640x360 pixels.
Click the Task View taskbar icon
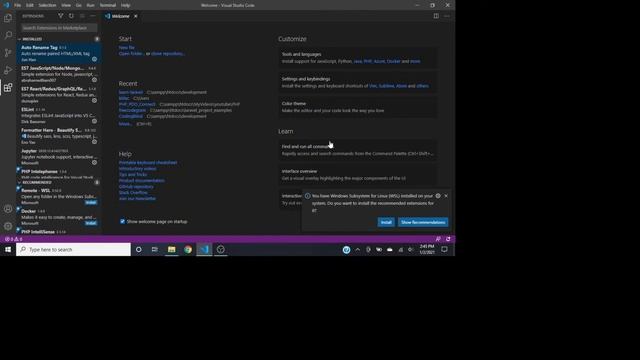(x=155, y=249)
